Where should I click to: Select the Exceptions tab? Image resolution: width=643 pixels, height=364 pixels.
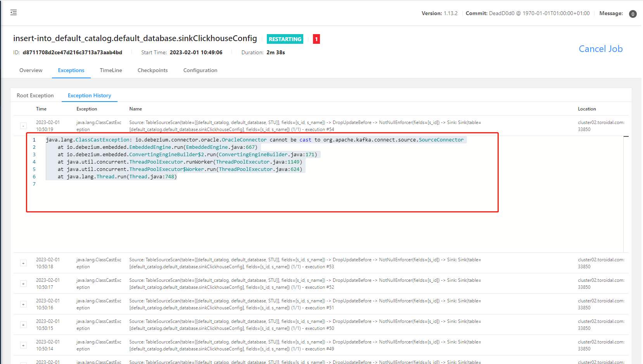(x=71, y=70)
